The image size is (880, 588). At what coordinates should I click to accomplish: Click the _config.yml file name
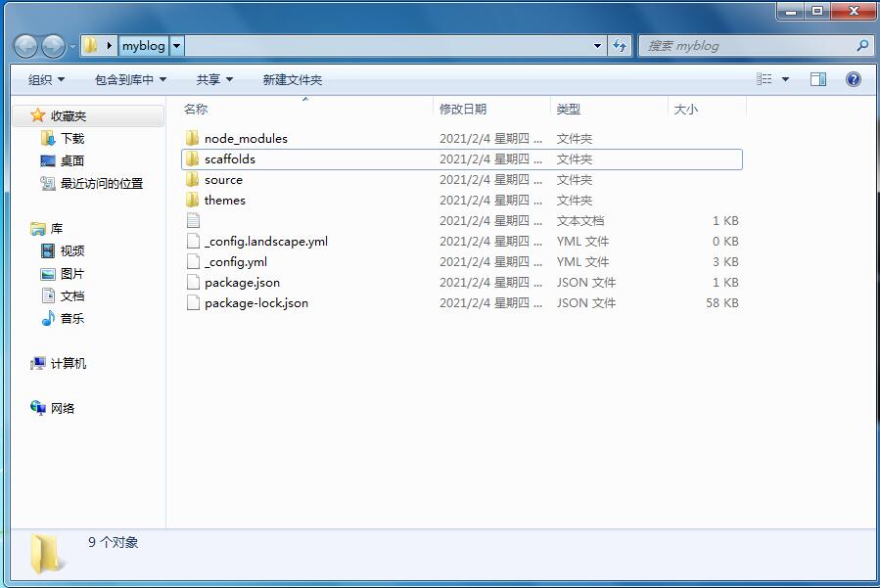236,262
